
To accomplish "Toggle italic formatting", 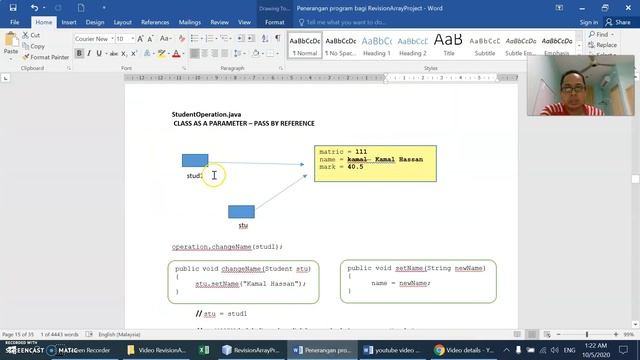I will click(x=89, y=53).
